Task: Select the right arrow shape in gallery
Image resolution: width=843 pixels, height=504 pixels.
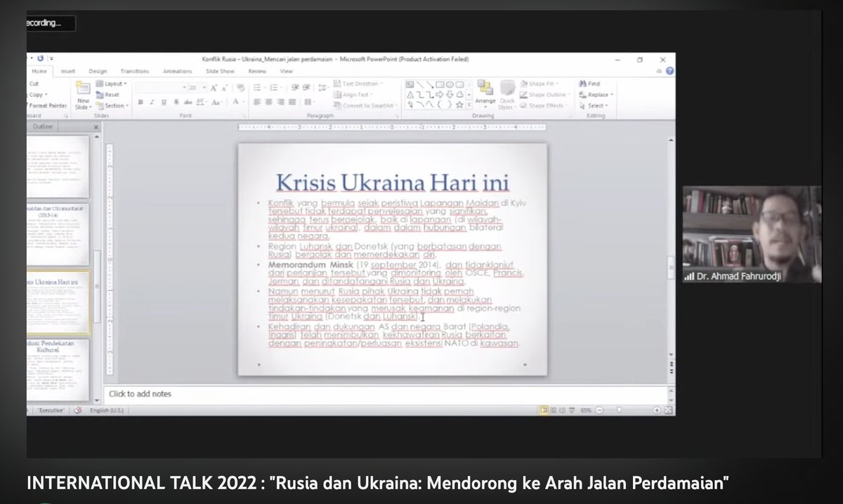Action: [x=440, y=94]
